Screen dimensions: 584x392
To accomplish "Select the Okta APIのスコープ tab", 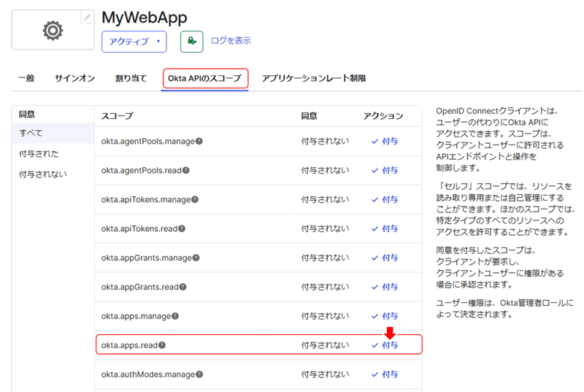I will click(205, 78).
